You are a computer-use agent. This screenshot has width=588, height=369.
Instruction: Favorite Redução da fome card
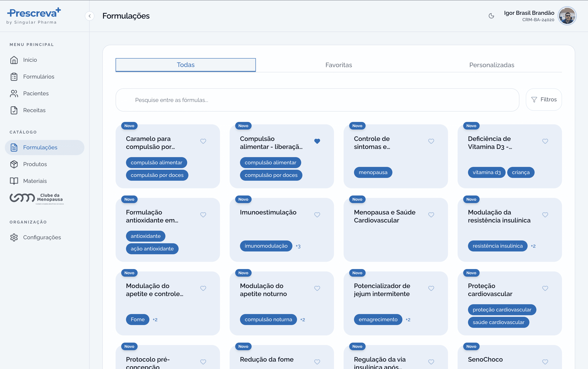tap(317, 362)
